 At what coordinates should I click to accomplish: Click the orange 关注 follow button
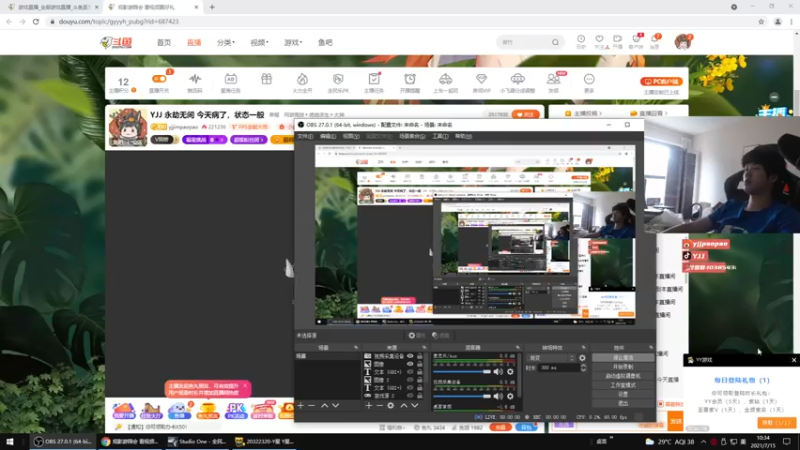pyautogui.click(x=525, y=114)
